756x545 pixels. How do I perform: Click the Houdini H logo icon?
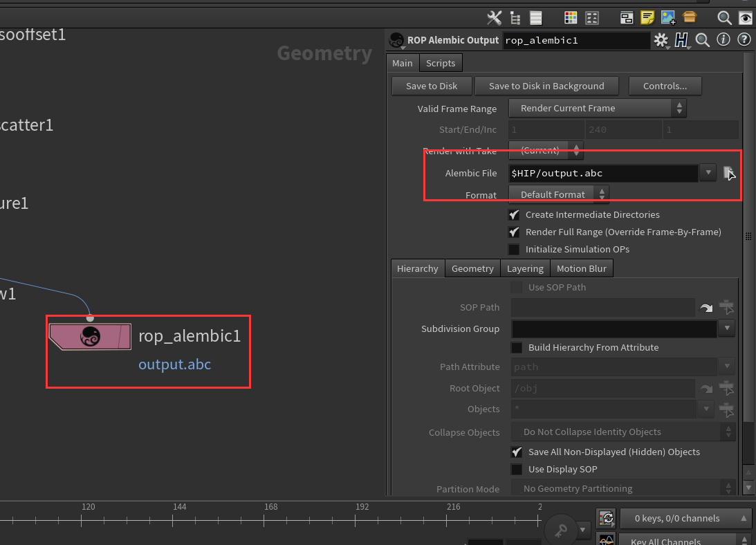pos(681,39)
